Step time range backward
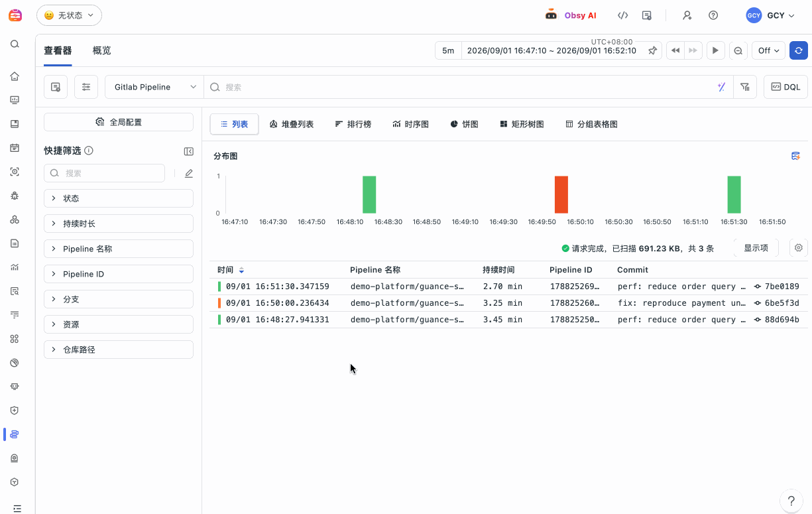Viewport: 812px width, 514px height. point(675,50)
